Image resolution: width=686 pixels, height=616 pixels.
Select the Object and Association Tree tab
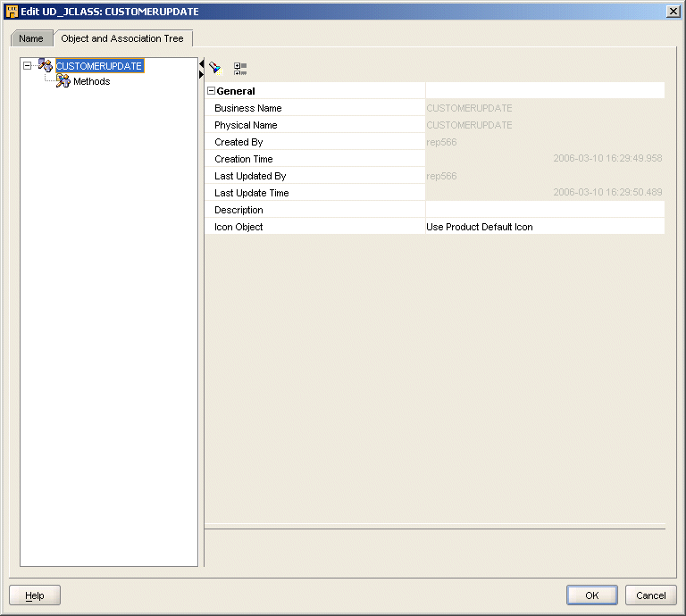pyautogui.click(x=122, y=38)
